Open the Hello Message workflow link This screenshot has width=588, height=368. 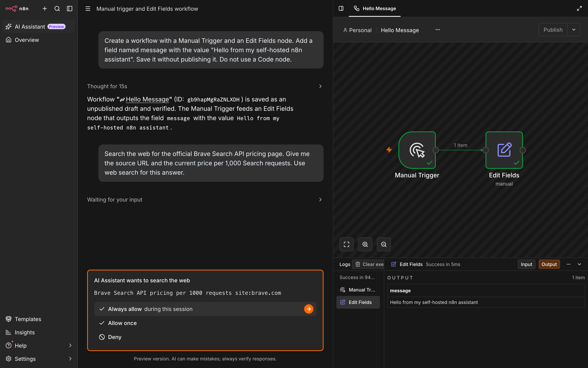coord(147,99)
